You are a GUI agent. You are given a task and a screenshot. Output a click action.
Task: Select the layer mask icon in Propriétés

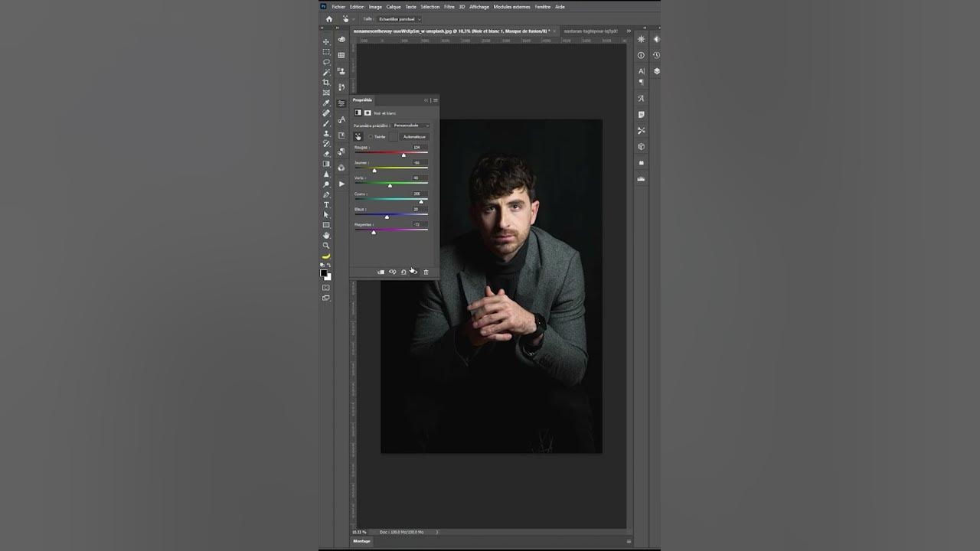[367, 112]
